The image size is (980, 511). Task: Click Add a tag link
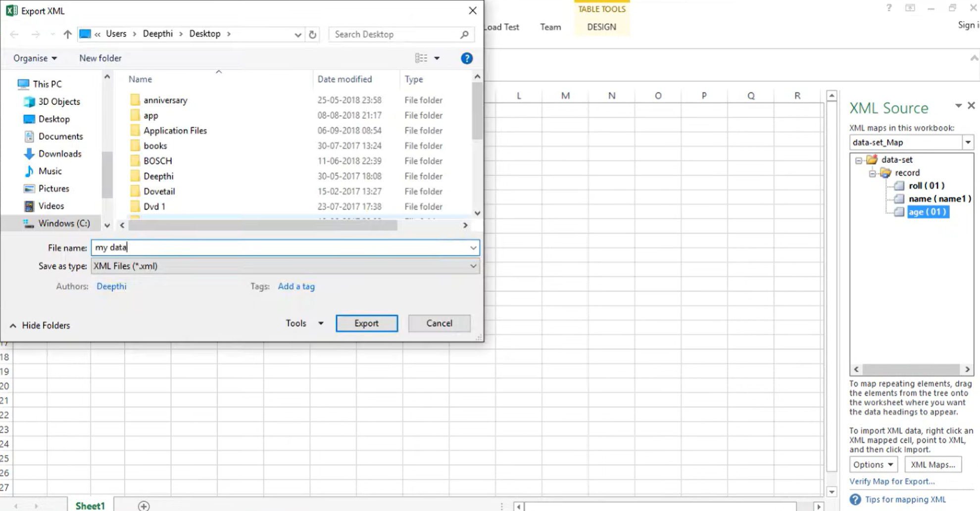(296, 286)
